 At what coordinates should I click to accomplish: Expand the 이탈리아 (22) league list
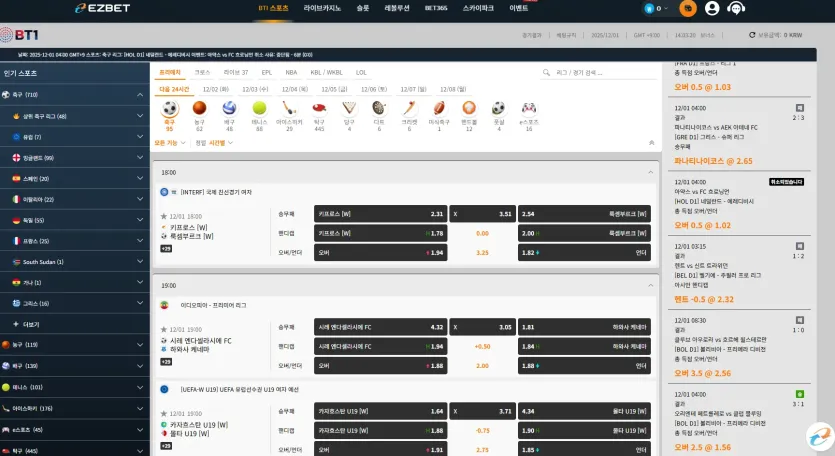(140, 199)
